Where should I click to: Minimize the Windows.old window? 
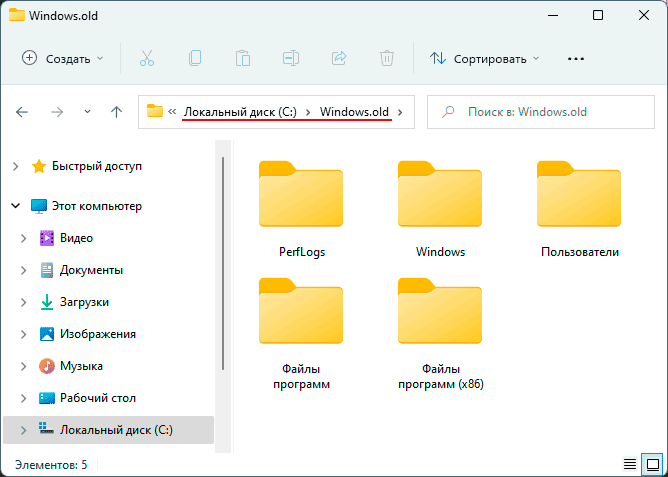pyautogui.click(x=553, y=15)
